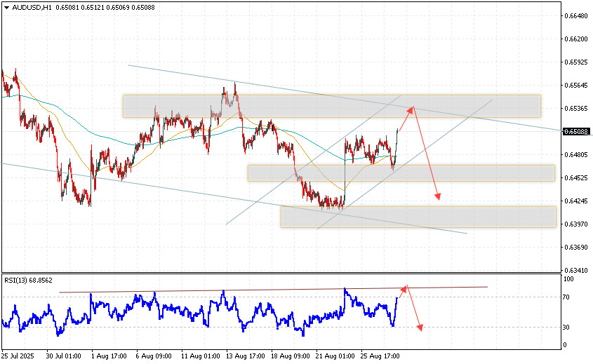Viewport: 593px width, 364px height.
Task: Click the RSI scale value 100
Action: [x=568, y=279]
